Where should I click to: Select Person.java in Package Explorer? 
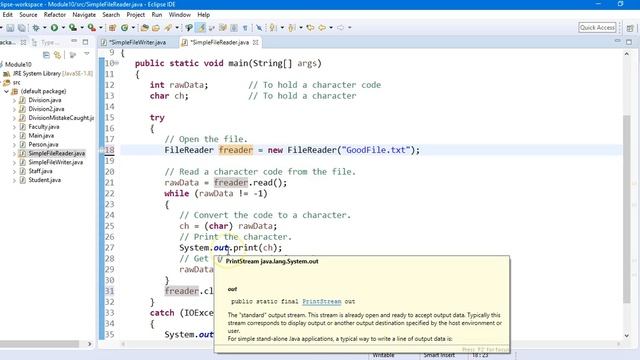pos(43,145)
